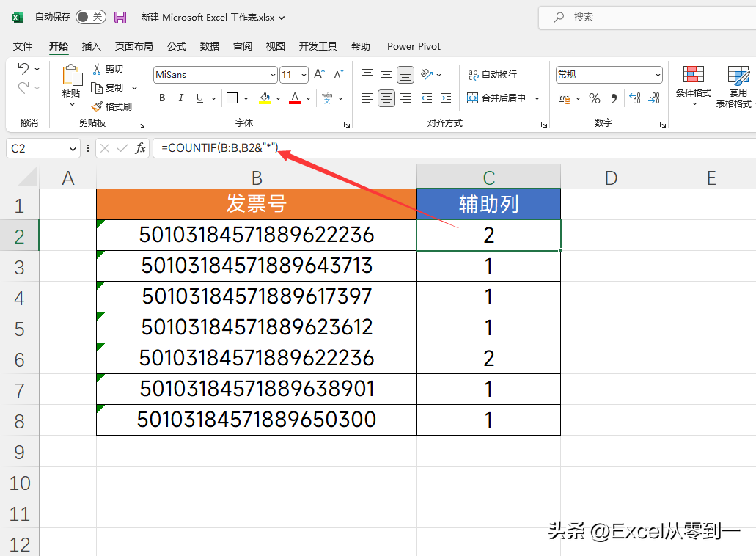Select cell B5 with the invoice number
Image resolution: width=756 pixels, height=556 pixels.
(x=257, y=327)
